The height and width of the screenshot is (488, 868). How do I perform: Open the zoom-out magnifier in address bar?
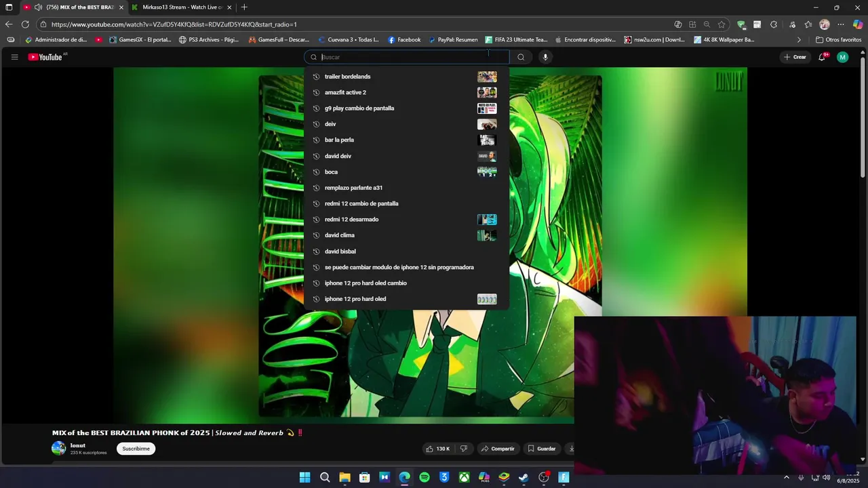[x=707, y=24]
